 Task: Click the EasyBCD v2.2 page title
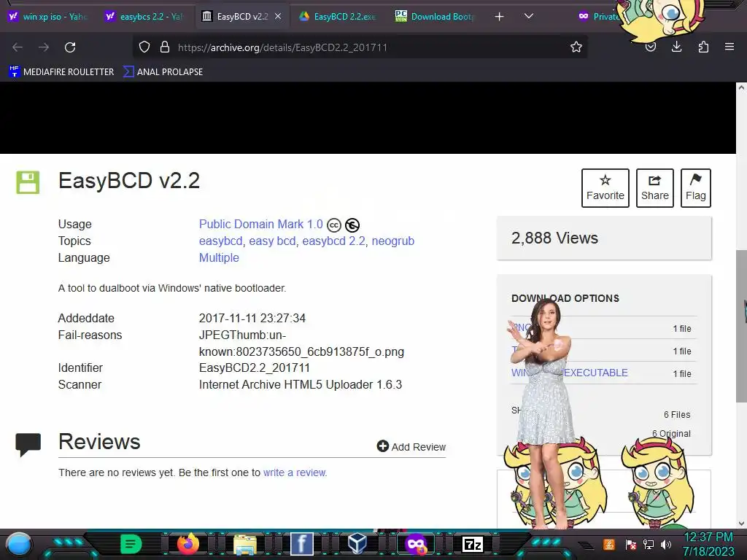(x=129, y=181)
